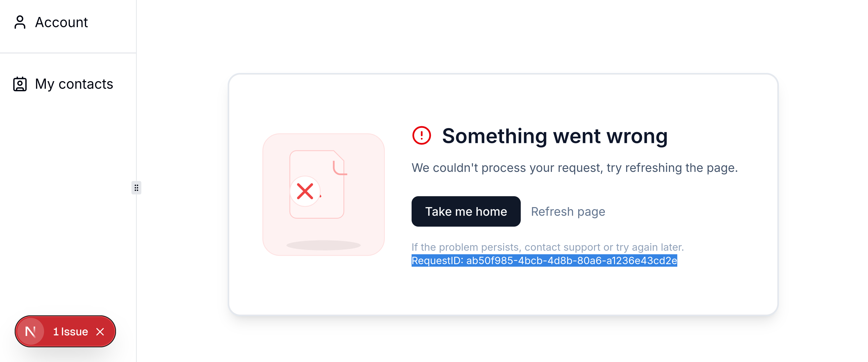Select the Account person icon
868x362 pixels.
pyautogui.click(x=20, y=22)
